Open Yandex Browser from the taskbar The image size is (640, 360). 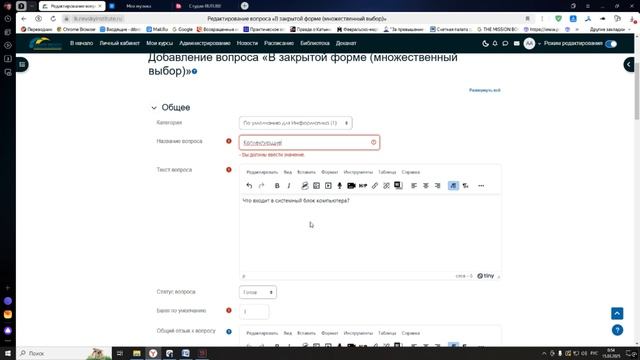click(x=153, y=353)
